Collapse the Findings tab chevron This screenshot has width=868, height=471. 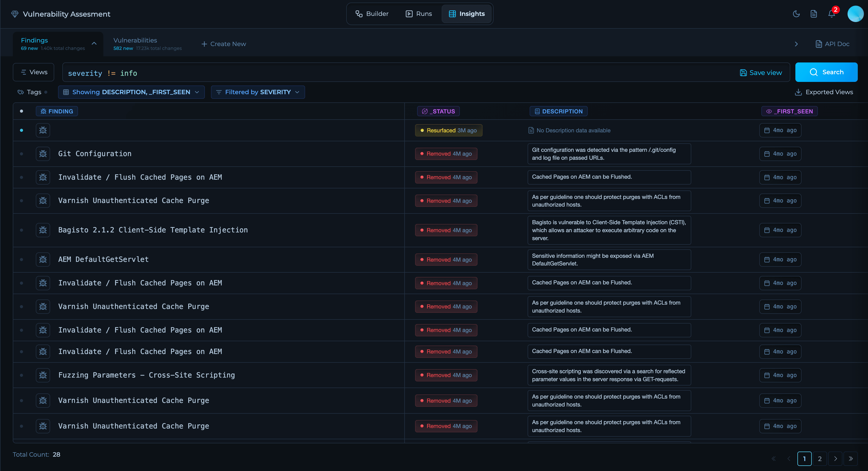[94, 44]
